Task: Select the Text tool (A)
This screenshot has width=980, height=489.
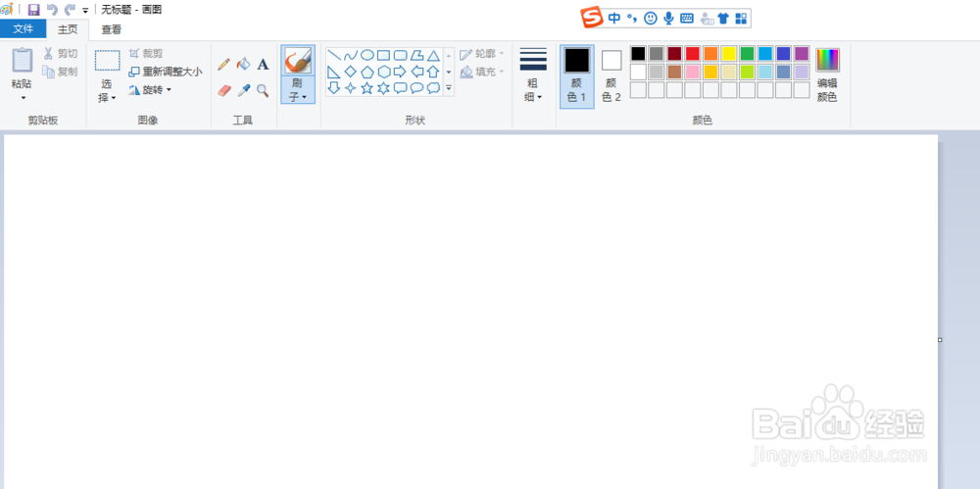Action: click(263, 64)
